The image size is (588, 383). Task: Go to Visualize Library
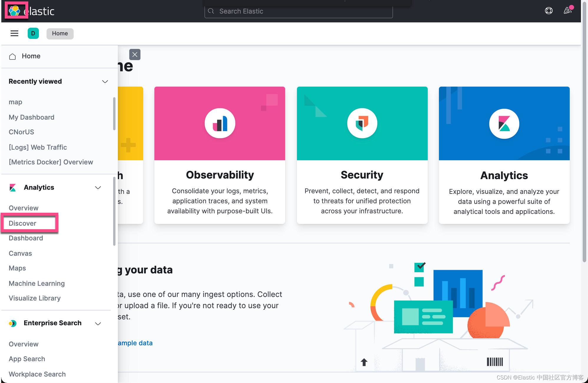click(34, 298)
